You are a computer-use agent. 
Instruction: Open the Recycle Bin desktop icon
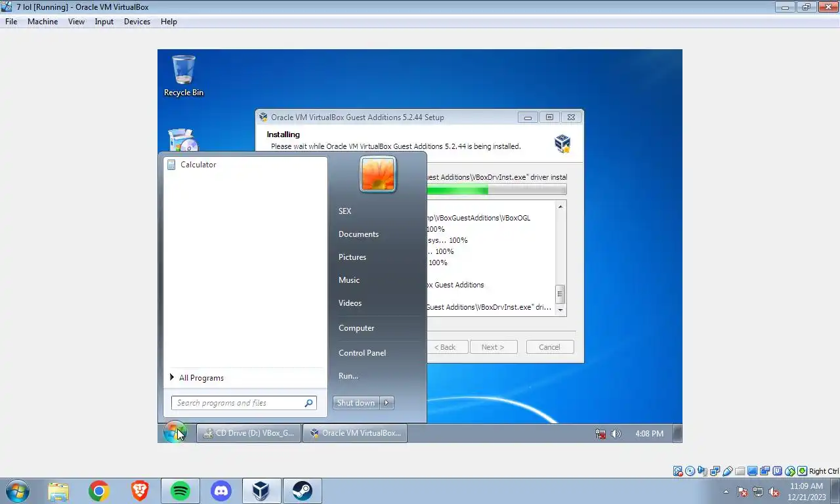184,75
